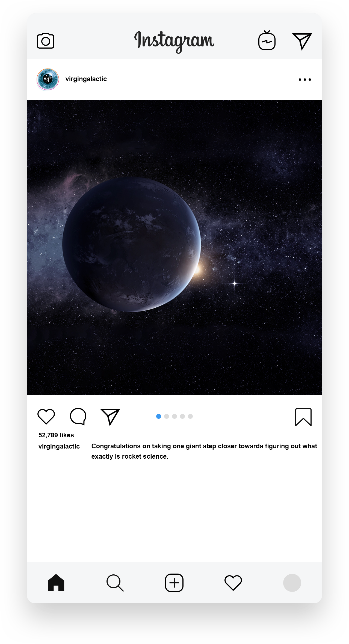Image resolution: width=349 pixels, height=644 pixels.
Task: Jump to third carousel dot
Action: 174,416
